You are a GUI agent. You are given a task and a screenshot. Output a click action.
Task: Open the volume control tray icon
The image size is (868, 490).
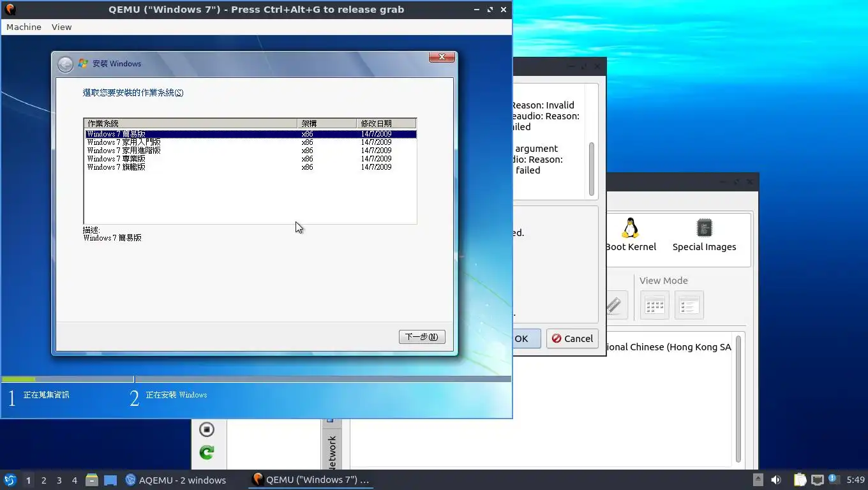(x=776, y=480)
